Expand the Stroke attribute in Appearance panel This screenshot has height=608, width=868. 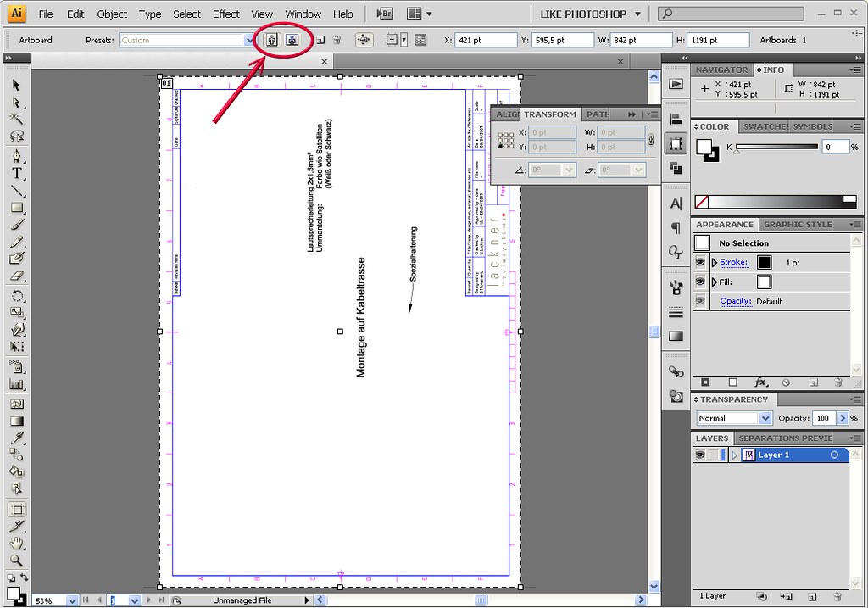tap(715, 261)
